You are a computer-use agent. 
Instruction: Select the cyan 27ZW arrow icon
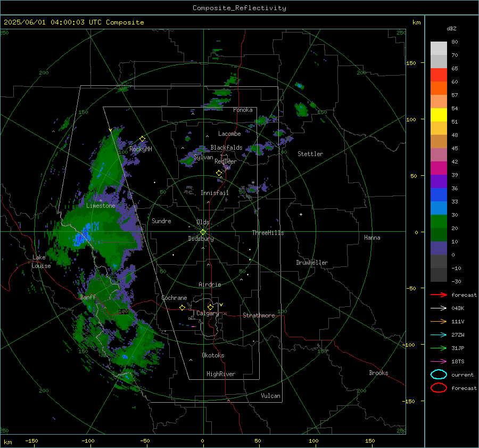coord(439,335)
